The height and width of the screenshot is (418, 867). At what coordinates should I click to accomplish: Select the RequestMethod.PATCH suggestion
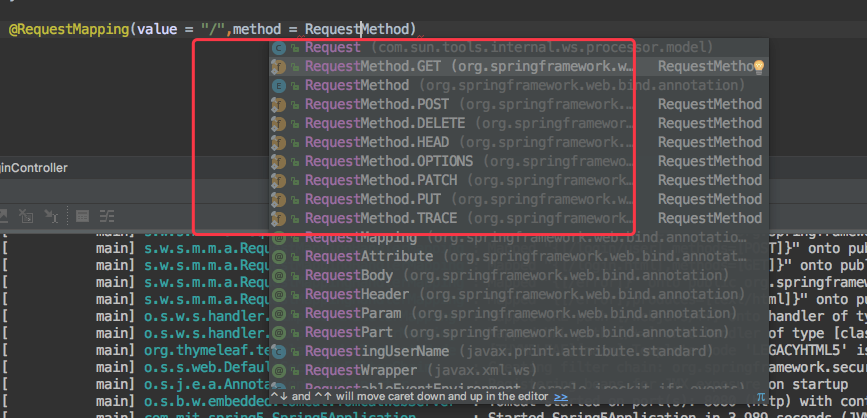tap(519, 180)
